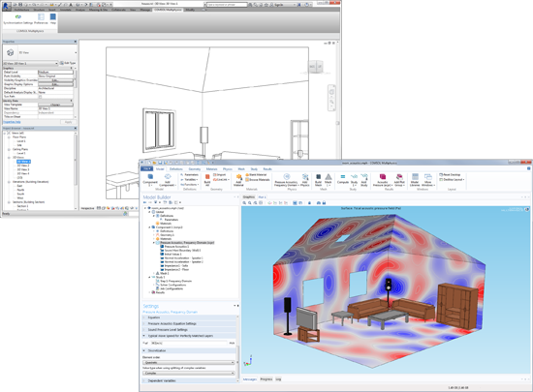Select highlighted 3D View 1 in Project Browser
Screen dimensions: 533x392
(x=23, y=162)
